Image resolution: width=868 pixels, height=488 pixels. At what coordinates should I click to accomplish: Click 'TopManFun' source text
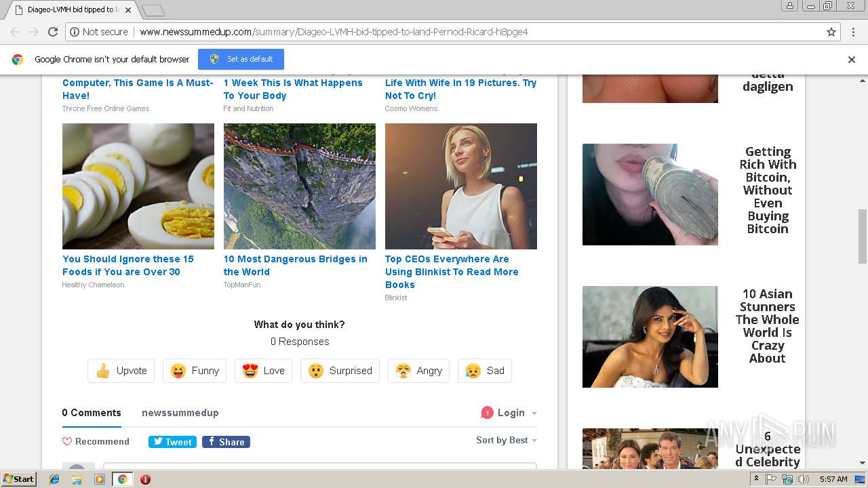coord(242,285)
